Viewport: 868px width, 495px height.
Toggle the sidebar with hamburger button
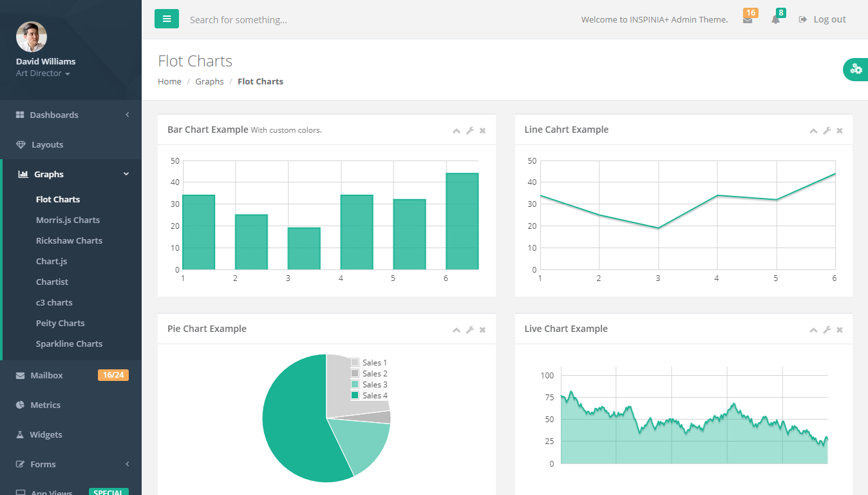[167, 19]
